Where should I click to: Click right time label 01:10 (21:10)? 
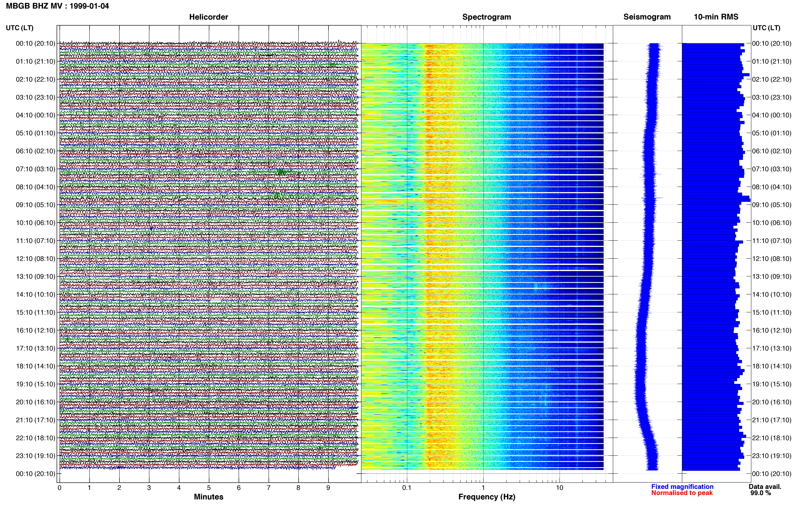pos(772,61)
